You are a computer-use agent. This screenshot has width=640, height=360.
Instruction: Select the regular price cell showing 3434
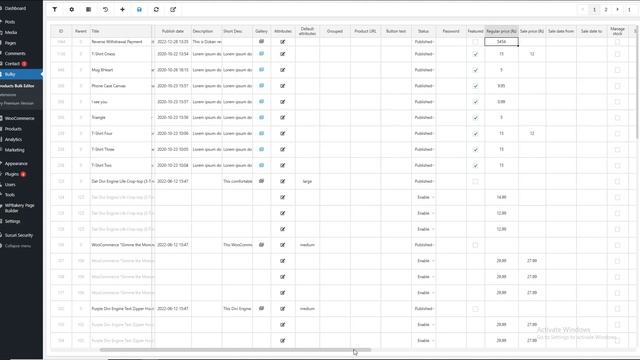(502, 42)
